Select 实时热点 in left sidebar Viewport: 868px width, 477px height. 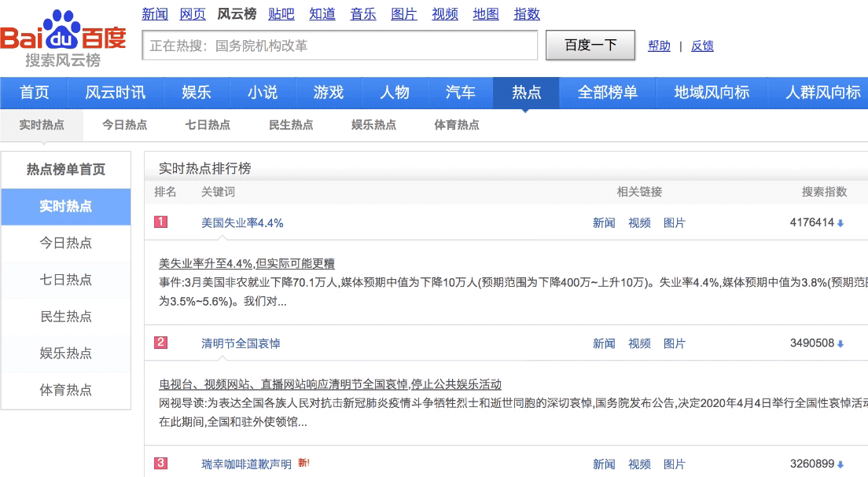click(66, 207)
